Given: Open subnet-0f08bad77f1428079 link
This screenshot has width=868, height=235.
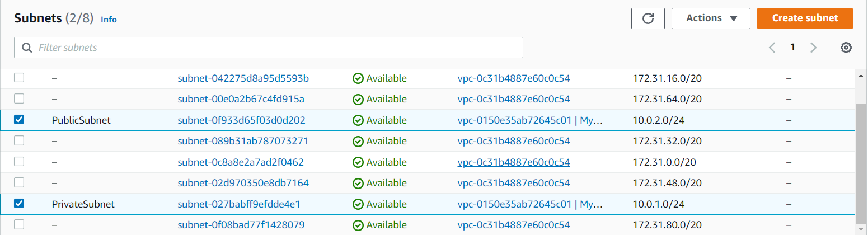Looking at the screenshot, I should (241, 225).
